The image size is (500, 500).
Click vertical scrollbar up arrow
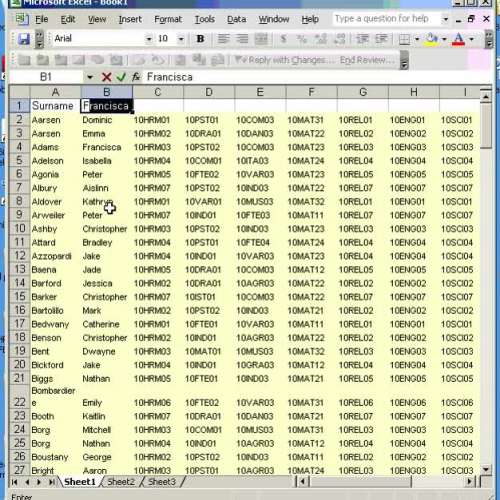[486, 97]
